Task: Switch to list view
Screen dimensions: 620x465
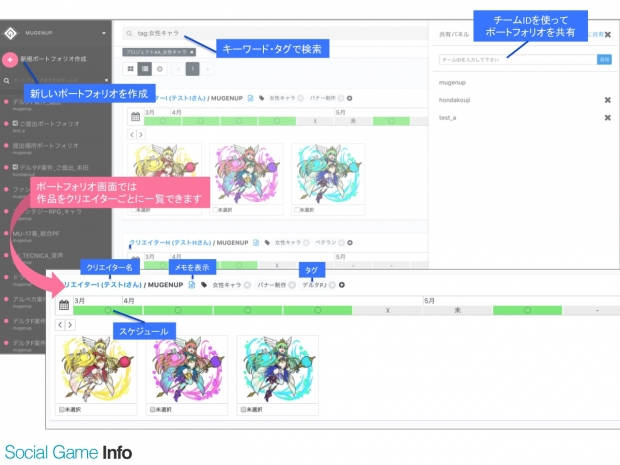Action: (145, 69)
